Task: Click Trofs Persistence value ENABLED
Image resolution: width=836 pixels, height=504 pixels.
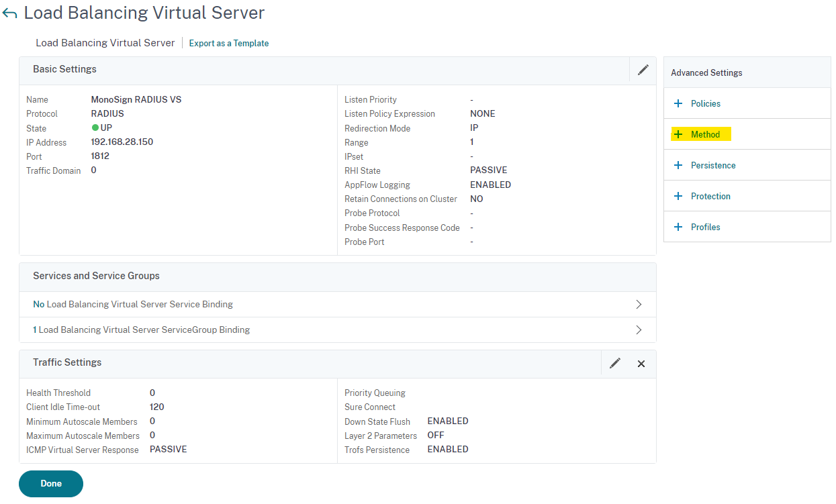Action: [x=448, y=449]
